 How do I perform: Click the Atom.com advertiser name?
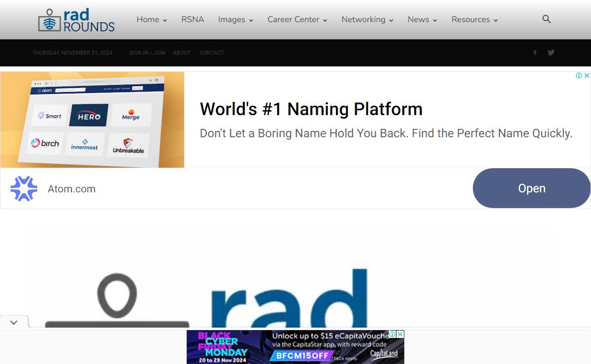pyautogui.click(x=71, y=189)
